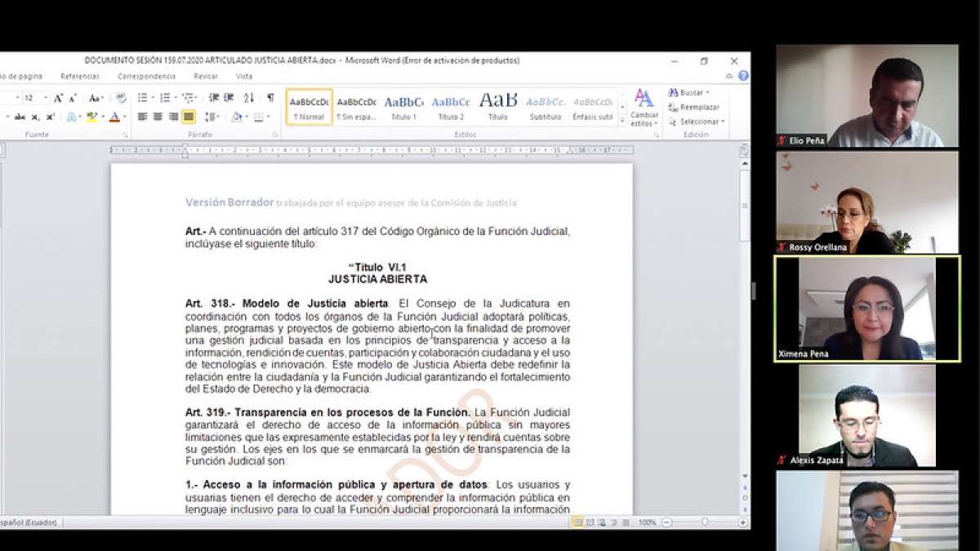Click Reemplazar in Edición group
This screenshot has width=980, height=551.
pyautogui.click(x=695, y=107)
